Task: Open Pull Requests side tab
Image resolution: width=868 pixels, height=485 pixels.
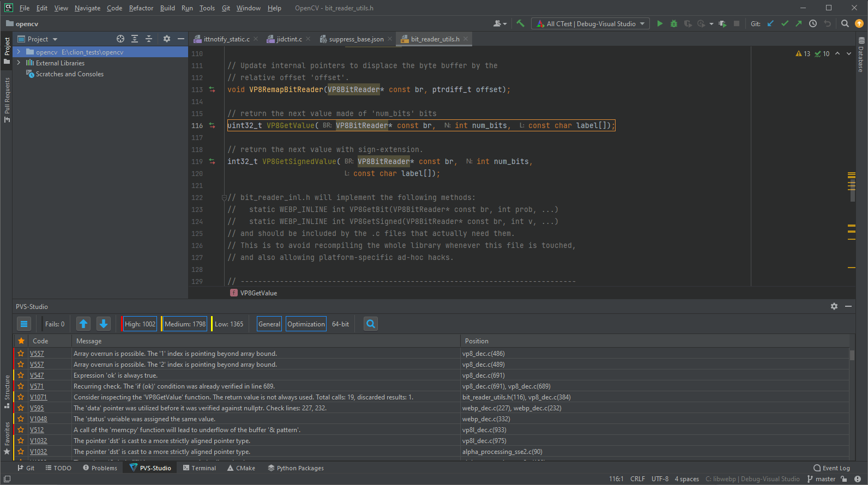Action: tap(7, 99)
